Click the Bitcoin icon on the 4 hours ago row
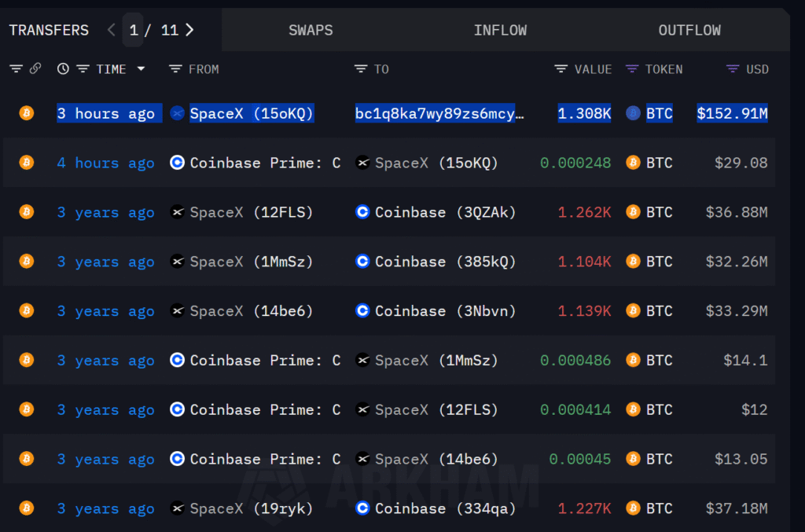This screenshot has height=532, width=805. pos(27,163)
